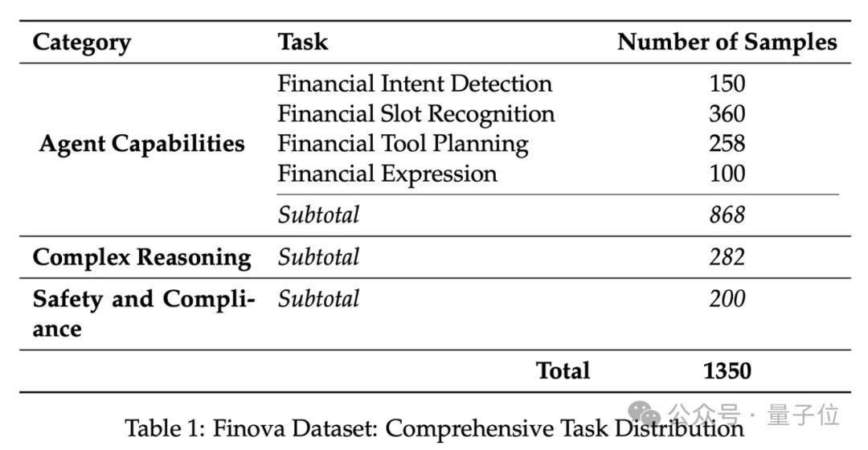Click the 360 sample count value
The height and width of the screenshot is (450, 868).
tap(727, 113)
